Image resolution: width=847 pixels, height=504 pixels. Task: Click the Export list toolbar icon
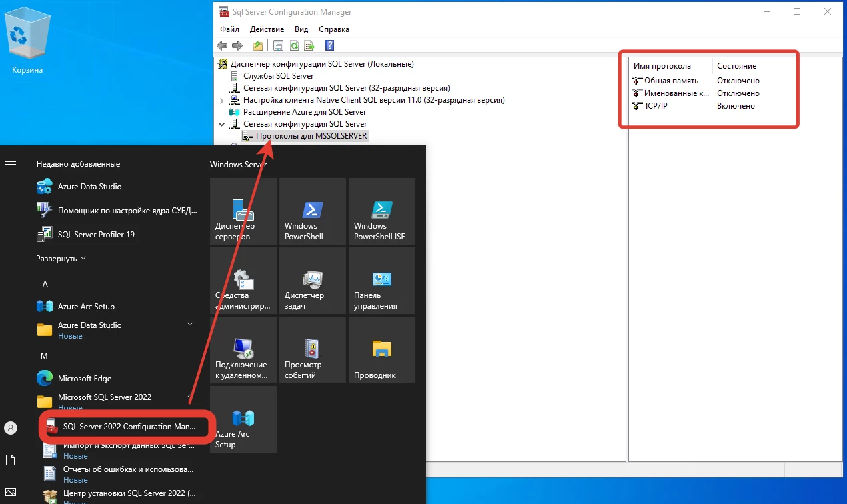tap(309, 46)
